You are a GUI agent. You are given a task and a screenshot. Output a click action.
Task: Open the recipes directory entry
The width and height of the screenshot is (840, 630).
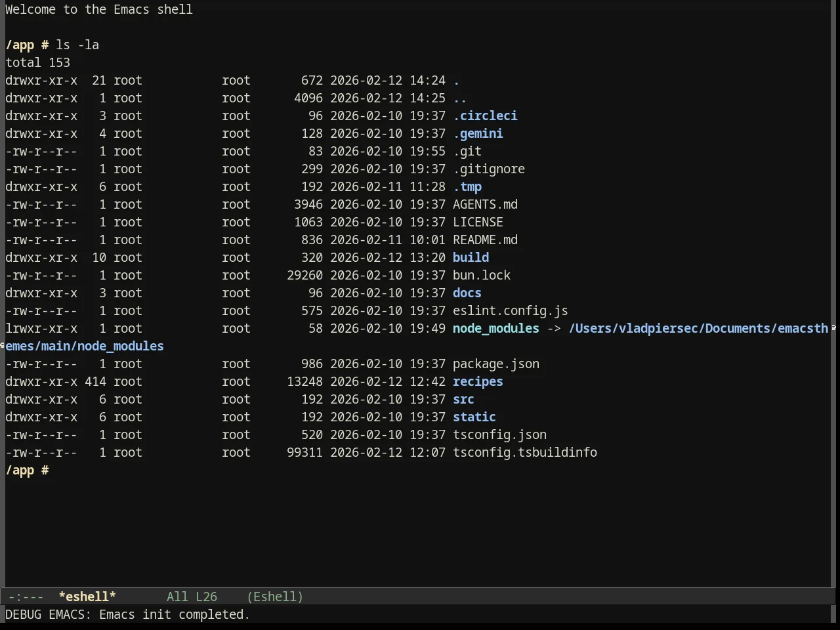tap(478, 381)
